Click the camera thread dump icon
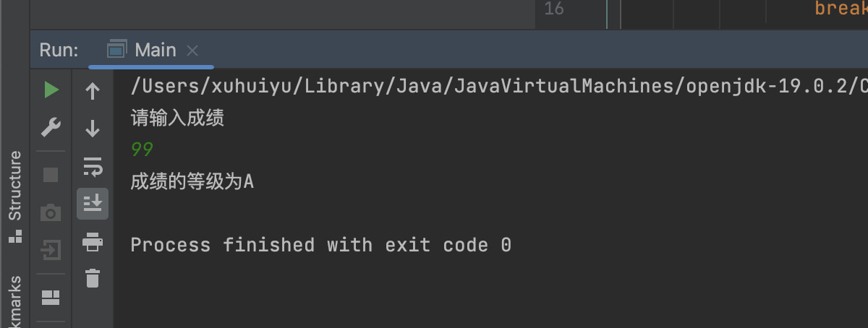Screen dimensions: 868x328 [x=51, y=212]
